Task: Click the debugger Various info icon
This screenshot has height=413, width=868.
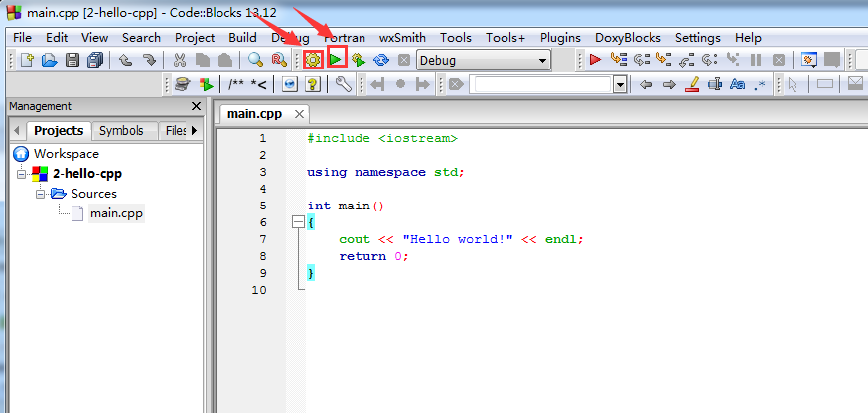Action: click(x=832, y=59)
